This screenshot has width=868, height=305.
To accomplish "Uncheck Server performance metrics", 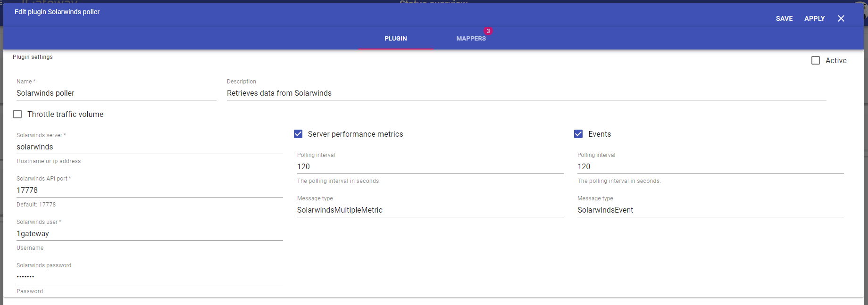I will (x=298, y=134).
